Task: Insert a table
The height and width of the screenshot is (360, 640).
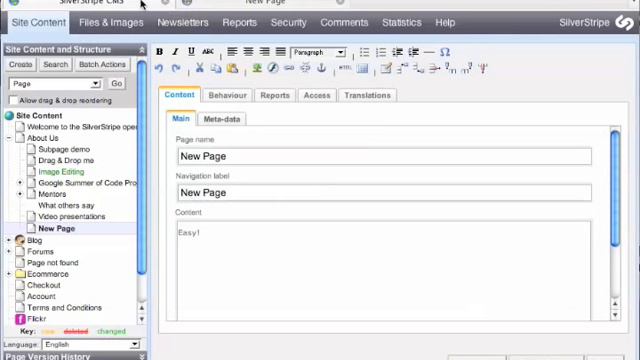Action: click(362, 68)
